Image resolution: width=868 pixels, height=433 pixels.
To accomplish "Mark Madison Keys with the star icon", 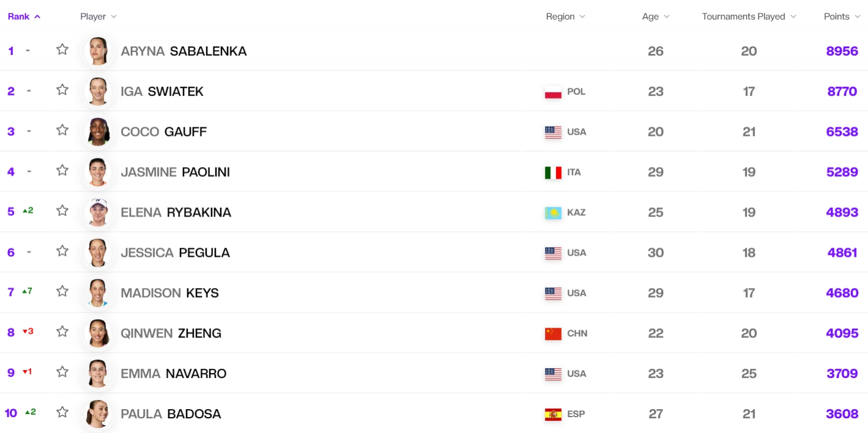I will (x=62, y=292).
